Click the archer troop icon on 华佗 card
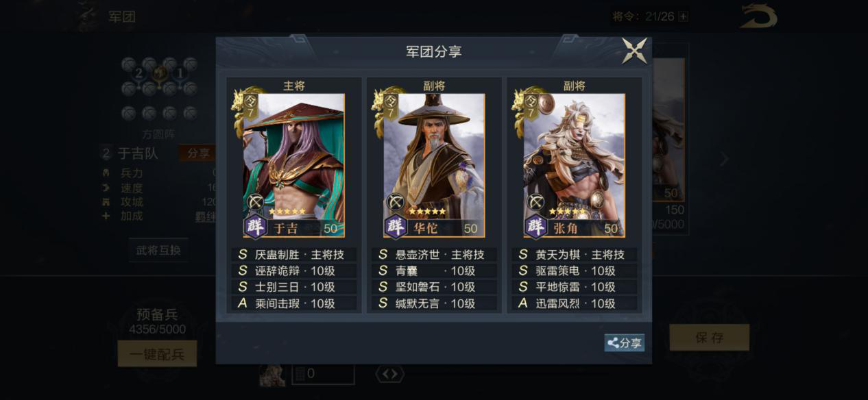 point(395,202)
